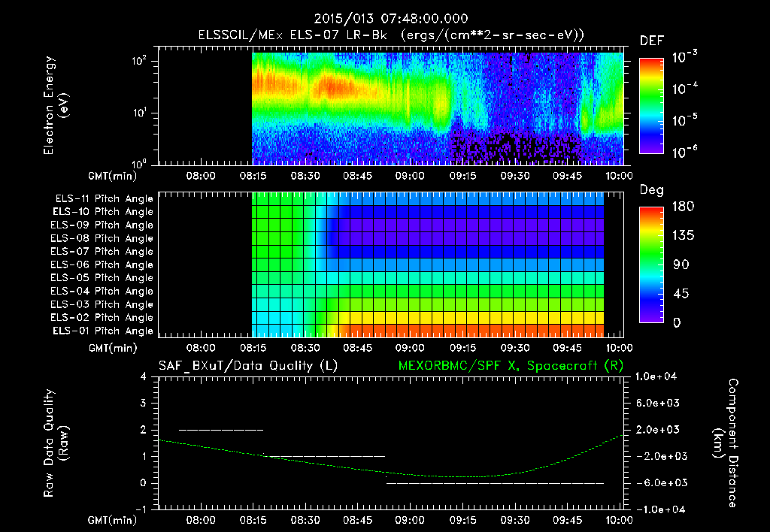Viewport: 770px width, 532px height.
Task: Click the 1.0e+04 right axis value
Action: coord(656,376)
